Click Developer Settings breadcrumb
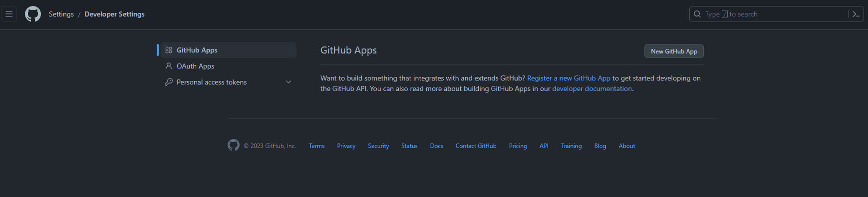Image resolution: width=868 pixels, height=197 pixels. tap(115, 14)
